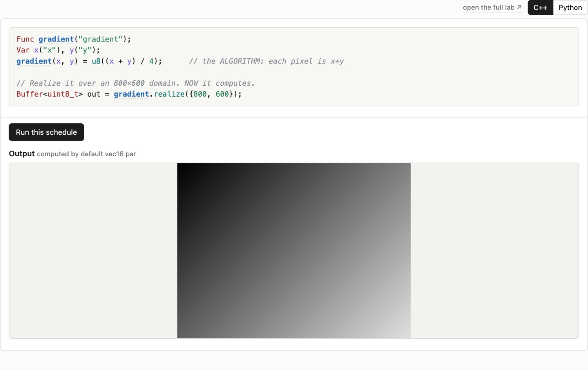
Task: Open the full lab link
Action: (x=492, y=7)
